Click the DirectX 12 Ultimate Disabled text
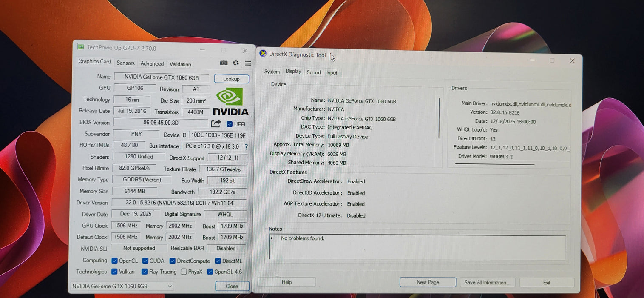 356,215
